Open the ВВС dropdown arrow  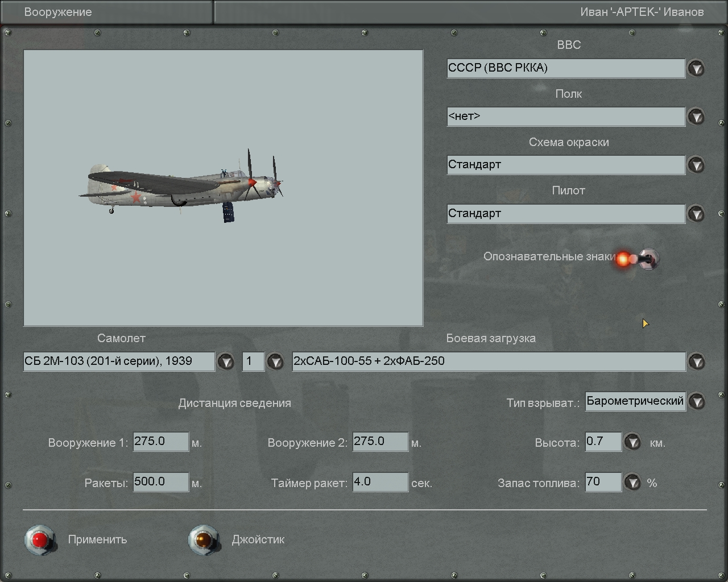[696, 69]
